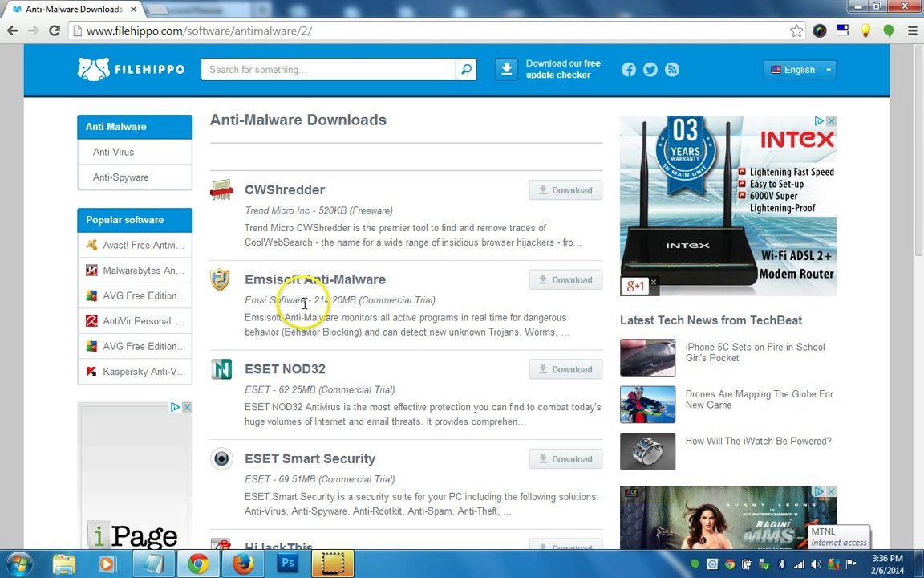Open Chrome menu hamburger icon
Image resolution: width=924 pixels, height=578 pixels.
(912, 31)
